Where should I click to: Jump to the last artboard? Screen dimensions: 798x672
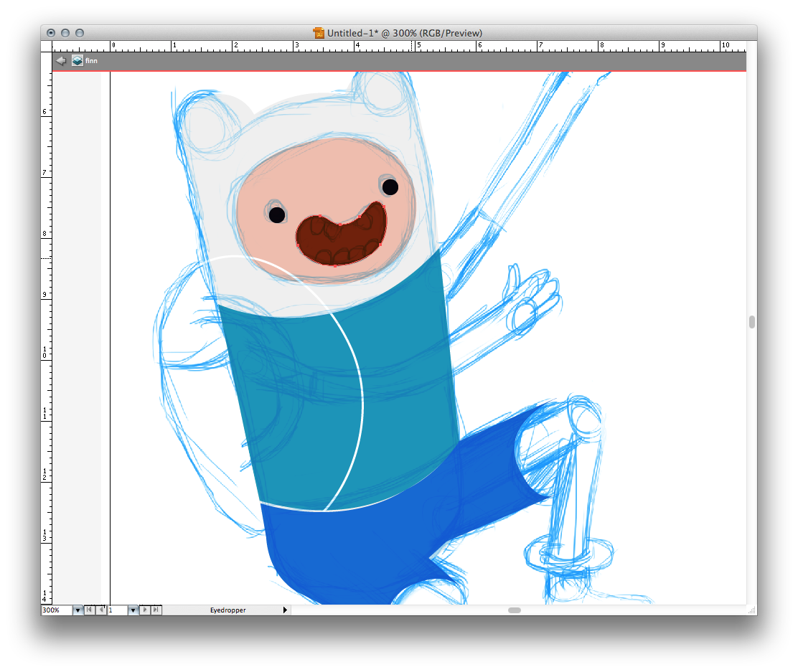[x=156, y=610]
